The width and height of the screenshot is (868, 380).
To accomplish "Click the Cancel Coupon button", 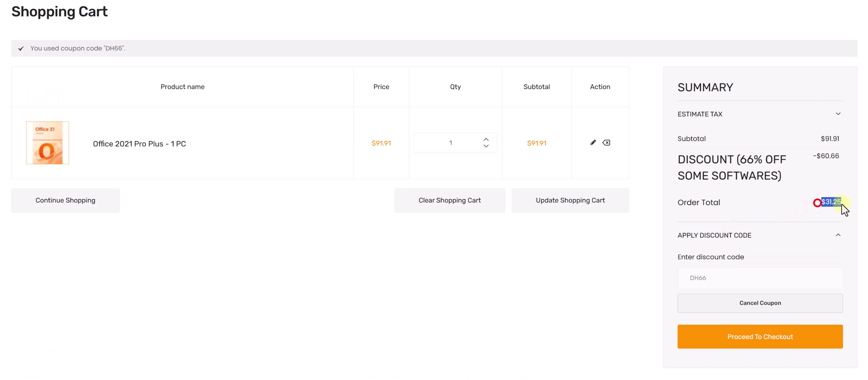I will tap(760, 303).
